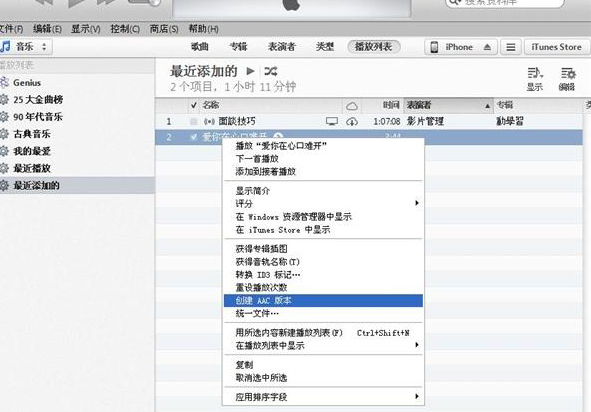The width and height of the screenshot is (591, 412).
Task: Choose 添加到接着播放 in context menu
Action: coord(323,172)
